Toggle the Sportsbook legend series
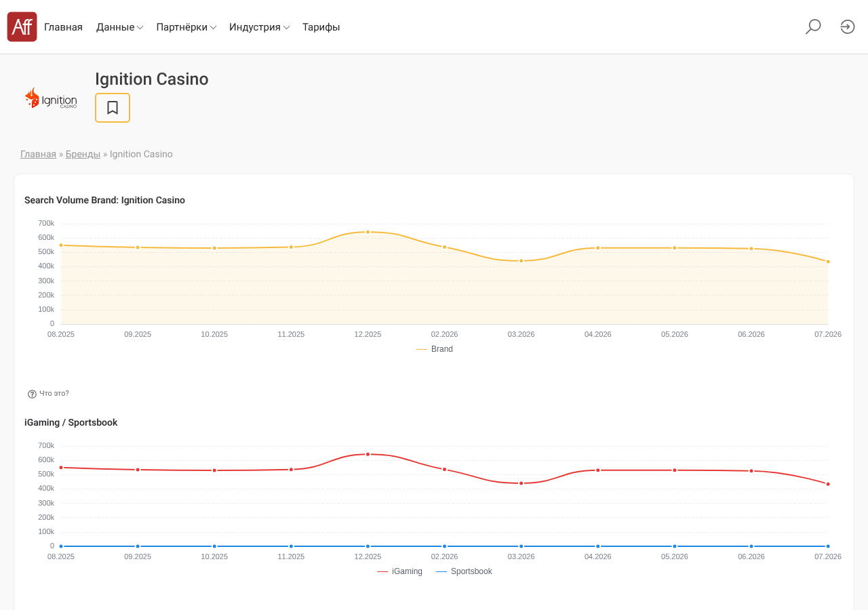Image resolution: width=868 pixels, height=610 pixels. tap(464, 571)
